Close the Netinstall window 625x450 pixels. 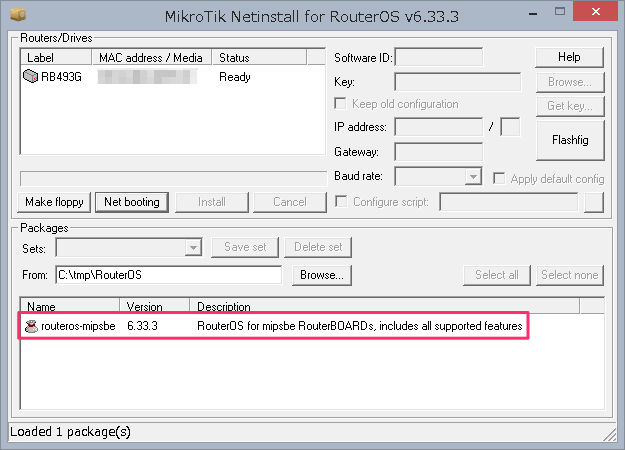point(596,12)
